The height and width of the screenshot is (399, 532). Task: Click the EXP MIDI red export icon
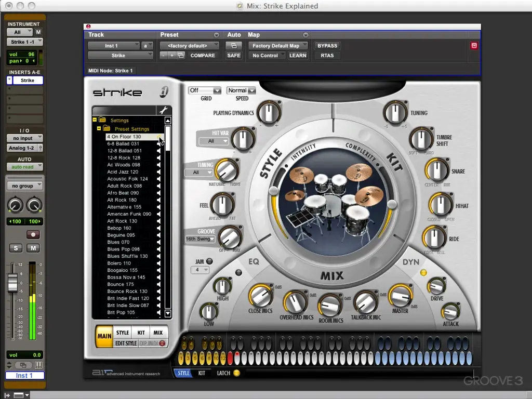point(162,343)
